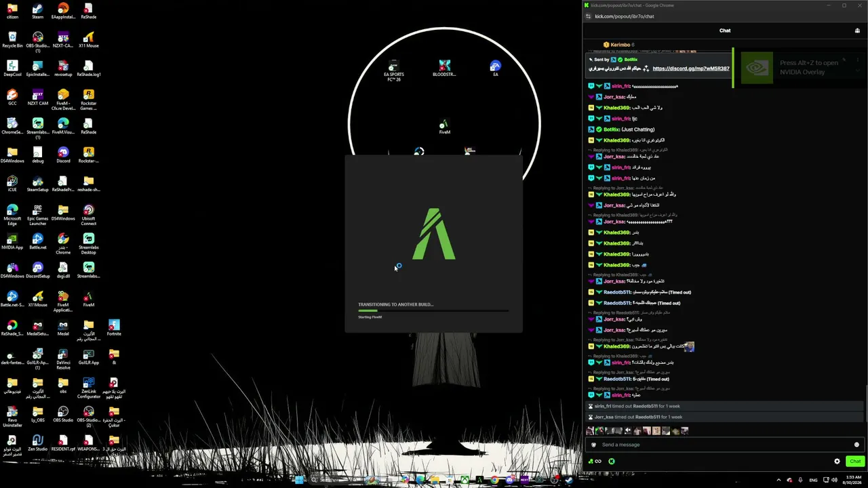Open Ubisoft Connect desktop shortcut

[88, 216]
